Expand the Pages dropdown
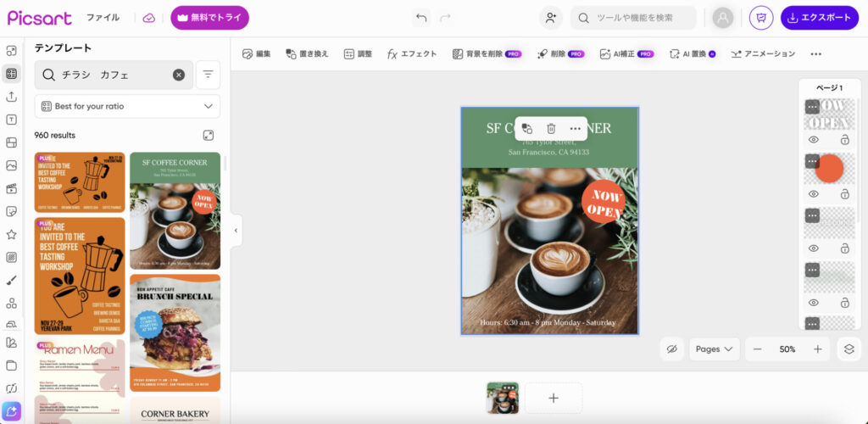The image size is (868, 424). tap(714, 349)
